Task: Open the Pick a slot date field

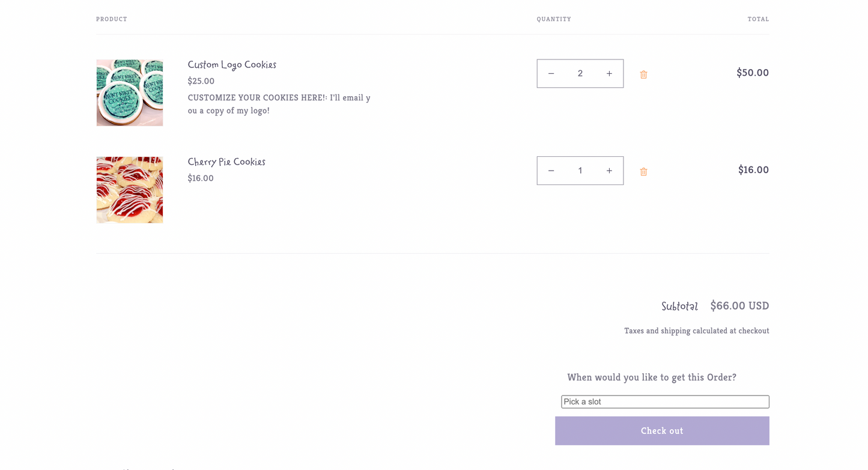Action: (x=665, y=401)
